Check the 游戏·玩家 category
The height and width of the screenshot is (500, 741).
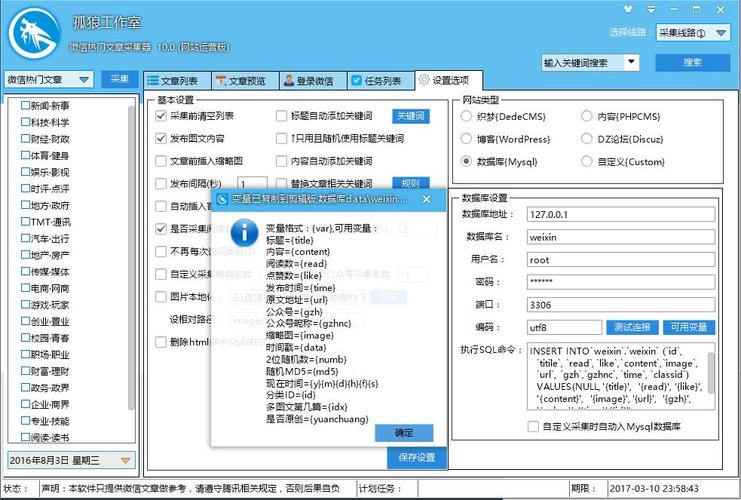[26, 304]
